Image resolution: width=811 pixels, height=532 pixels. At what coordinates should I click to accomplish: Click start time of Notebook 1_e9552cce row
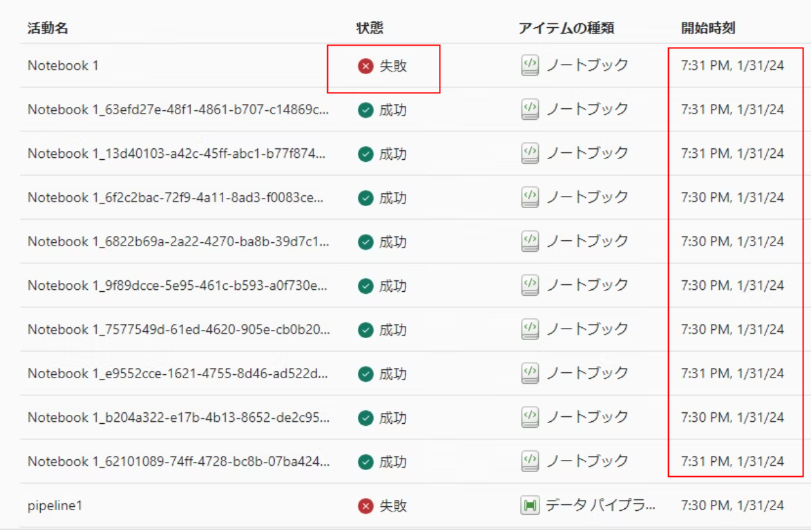click(x=732, y=373)
